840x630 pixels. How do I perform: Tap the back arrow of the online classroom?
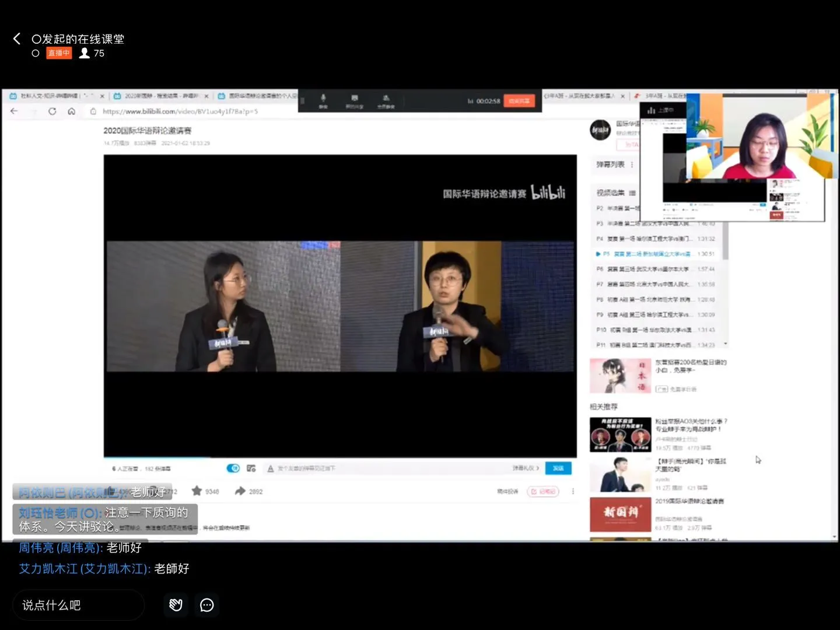tap(17, 38)
